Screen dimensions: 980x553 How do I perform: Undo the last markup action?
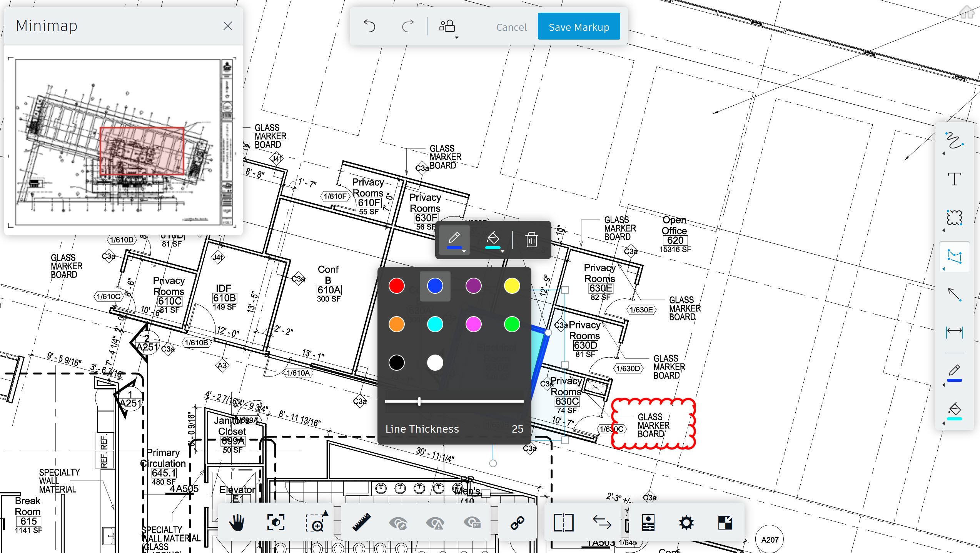pos(369,27)
